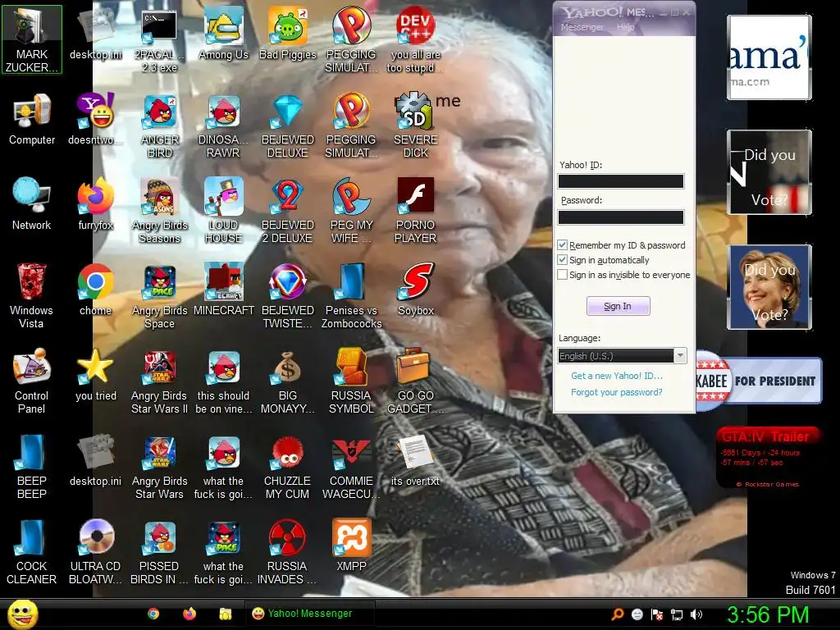This screenshot has height=630, width=840.
Task: Switch to Yahoo! Messenger taskbar button
Action: point(309,614)
